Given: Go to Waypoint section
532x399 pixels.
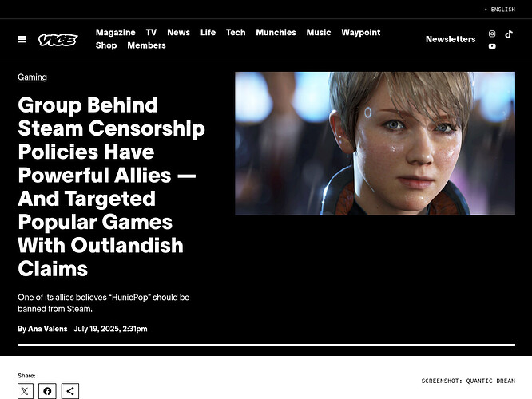Looking at the screenshot, I should (361, 33).
